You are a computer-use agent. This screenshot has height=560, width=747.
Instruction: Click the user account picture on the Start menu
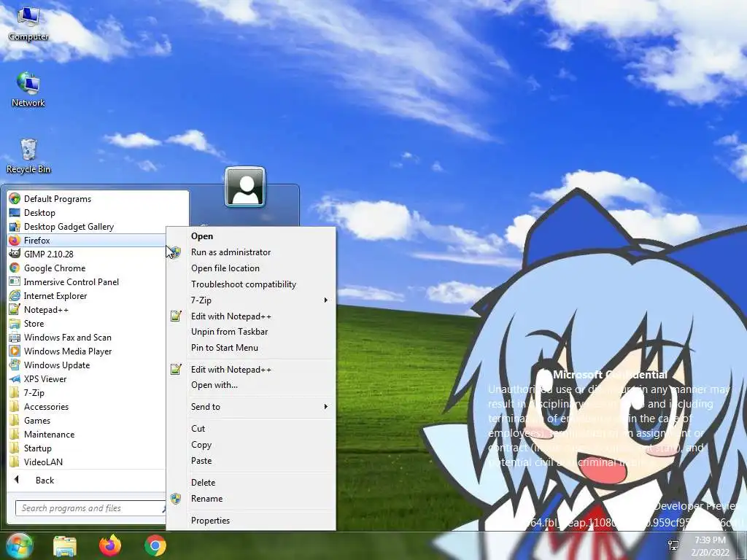tap(245, 187)
